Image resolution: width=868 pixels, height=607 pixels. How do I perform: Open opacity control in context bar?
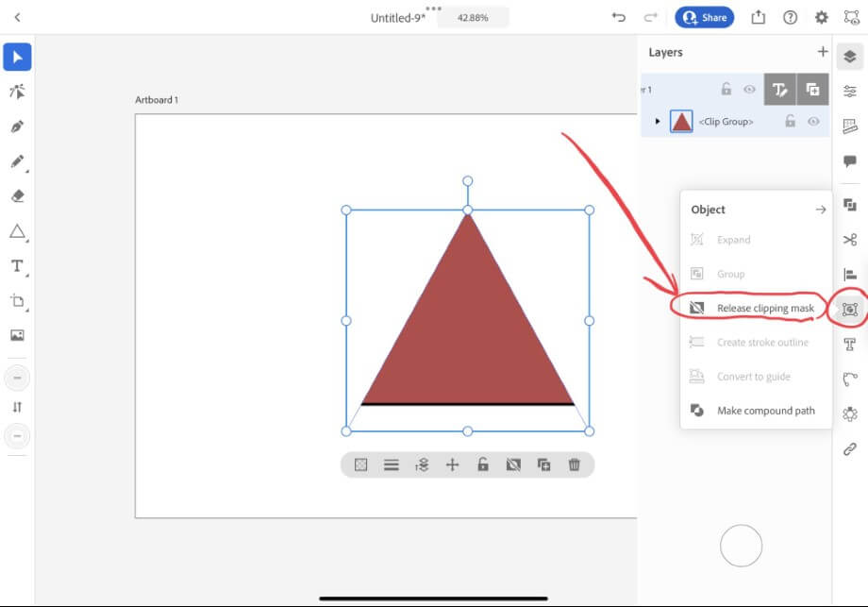(x=361, y=464)
